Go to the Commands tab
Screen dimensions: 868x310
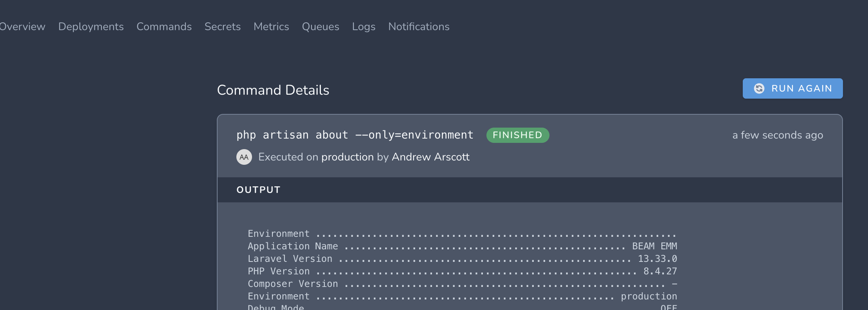coord(164,27)
